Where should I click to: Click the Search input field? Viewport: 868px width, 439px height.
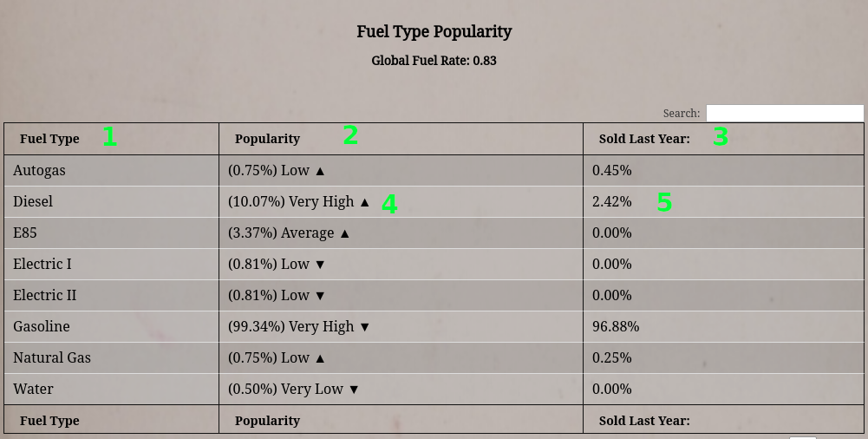point(784,113)
